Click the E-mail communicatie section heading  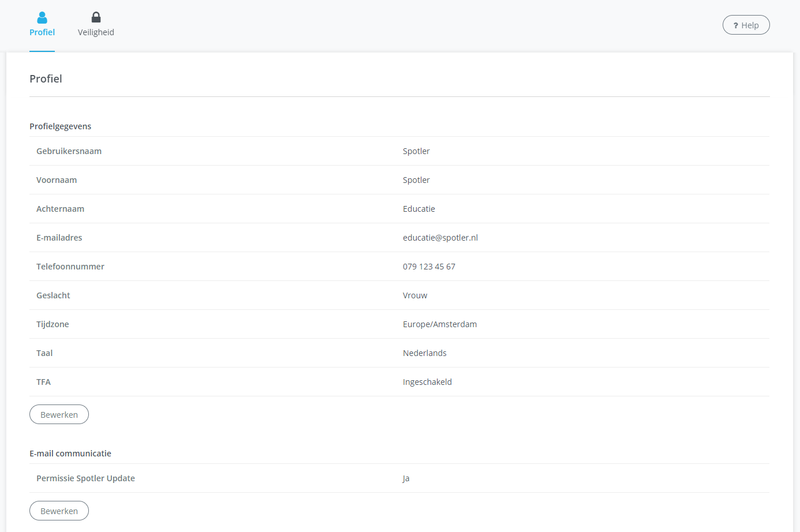[x=70, y=454]
